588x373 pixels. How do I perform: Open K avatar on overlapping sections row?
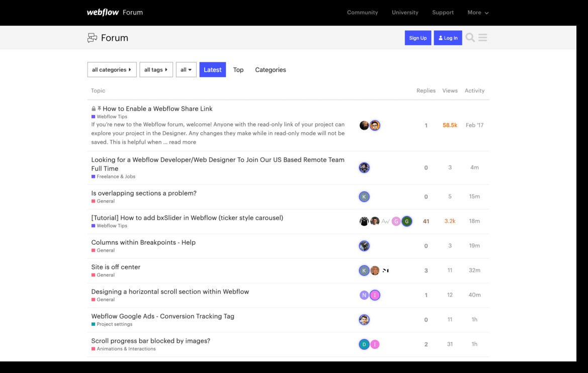(364, 197)
